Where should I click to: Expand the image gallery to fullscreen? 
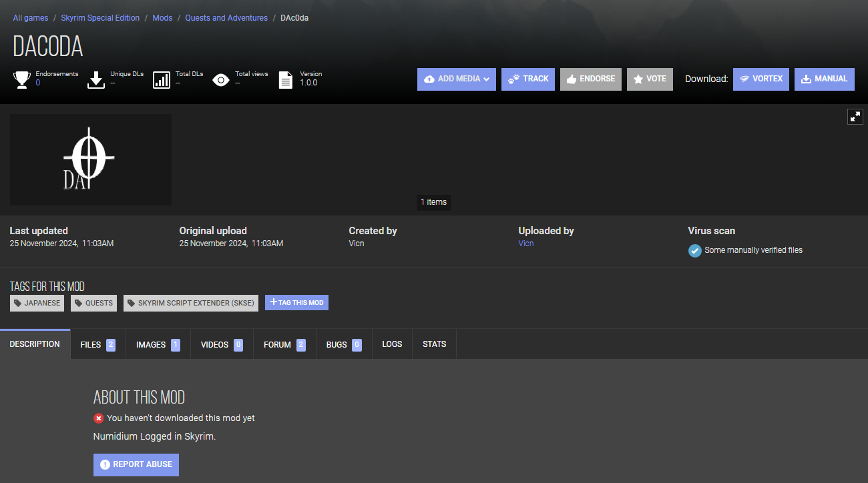(x=855, y=117)
